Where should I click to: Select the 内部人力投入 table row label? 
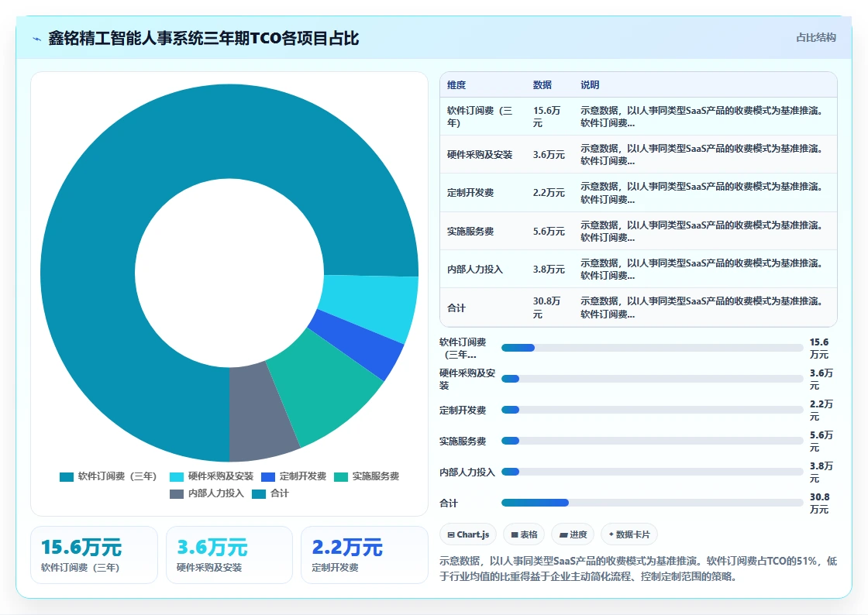point(475,270)
